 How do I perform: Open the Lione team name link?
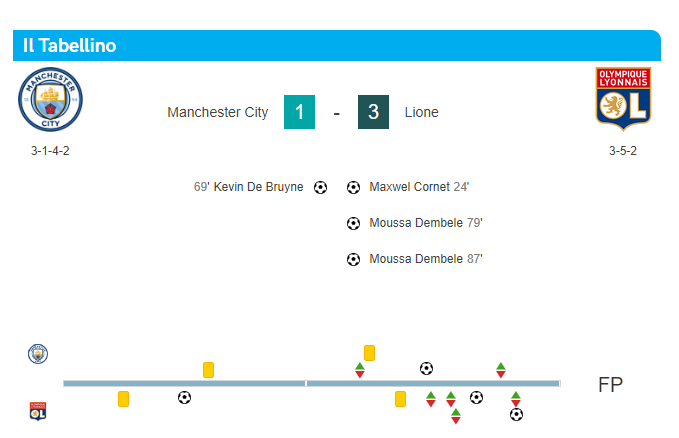click(x=421, y=112)
